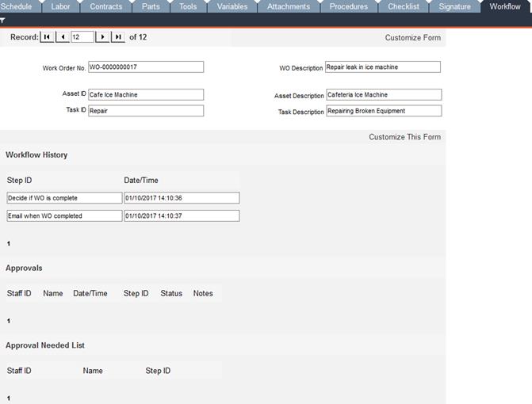
Task: Click the record number field showing 12
Action: coord(82,37)
